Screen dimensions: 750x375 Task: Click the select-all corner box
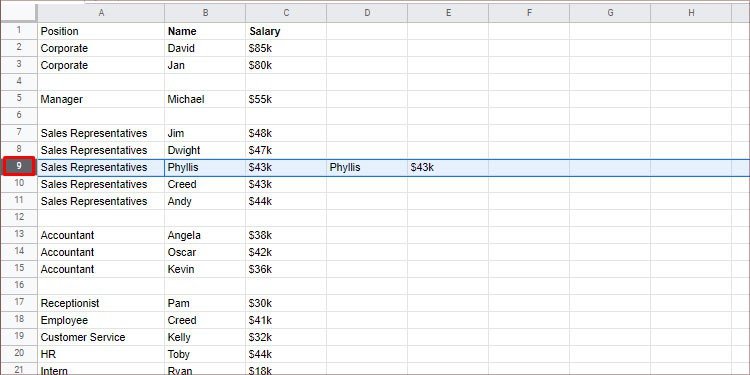click(x=19, y=13)
